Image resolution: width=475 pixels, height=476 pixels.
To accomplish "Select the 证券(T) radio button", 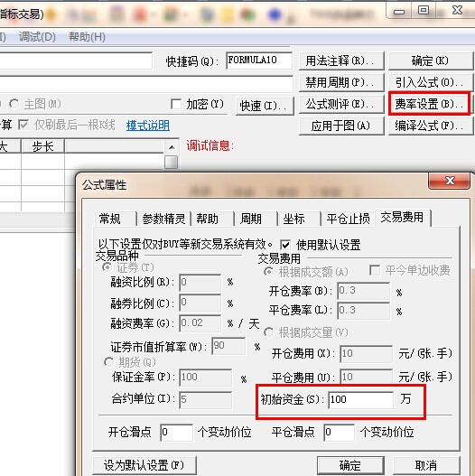I will click(107, 267).
